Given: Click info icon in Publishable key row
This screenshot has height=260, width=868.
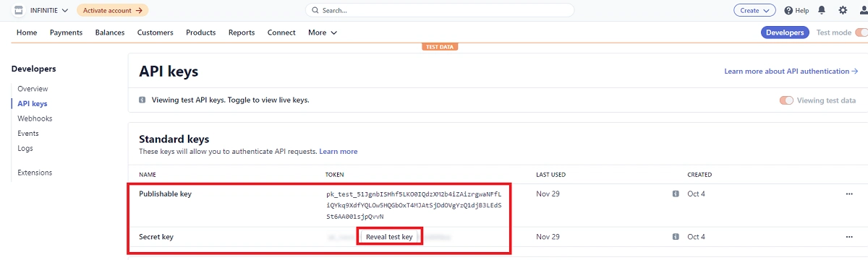Looking at the screenshot, I should click(x=676, y=194).
